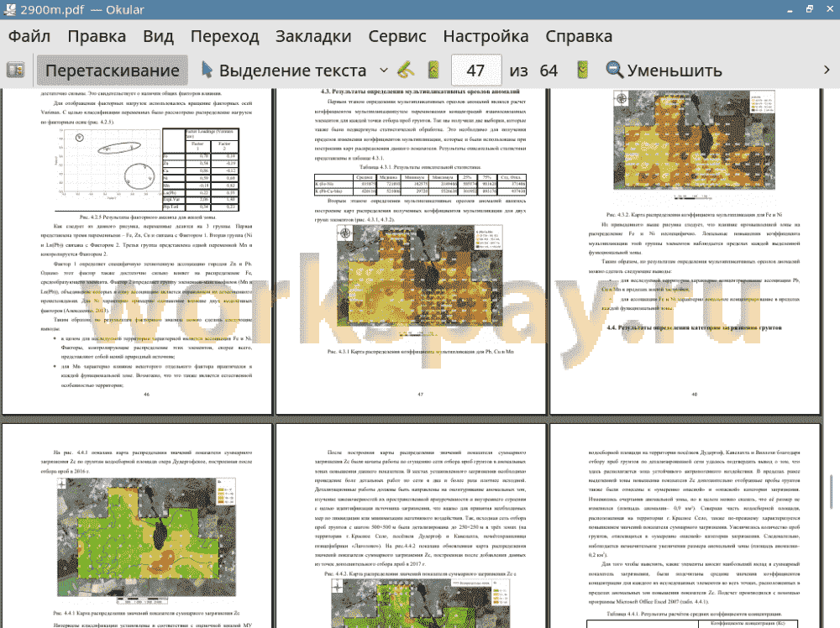Screen dimensions: 840x628
Task: Switch to Выделение текста tool
Action: pos(283,71)
